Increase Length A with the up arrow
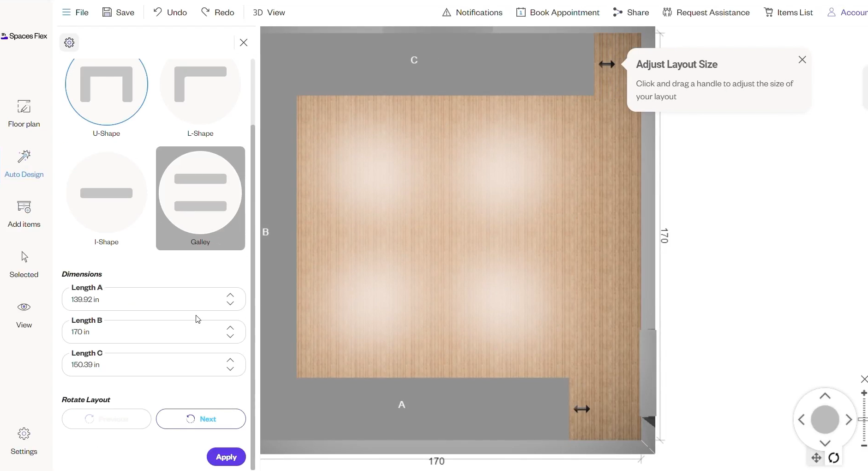This screenshot has width=868, height=471. (230, 295)
